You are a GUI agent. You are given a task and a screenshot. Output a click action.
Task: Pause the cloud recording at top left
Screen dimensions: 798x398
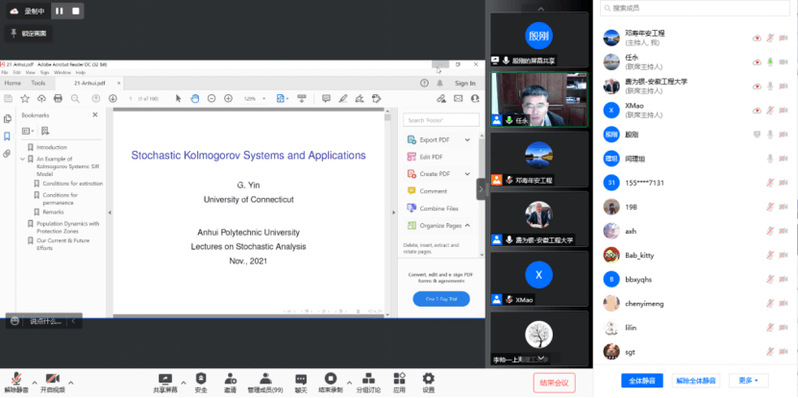click(60, 11)
